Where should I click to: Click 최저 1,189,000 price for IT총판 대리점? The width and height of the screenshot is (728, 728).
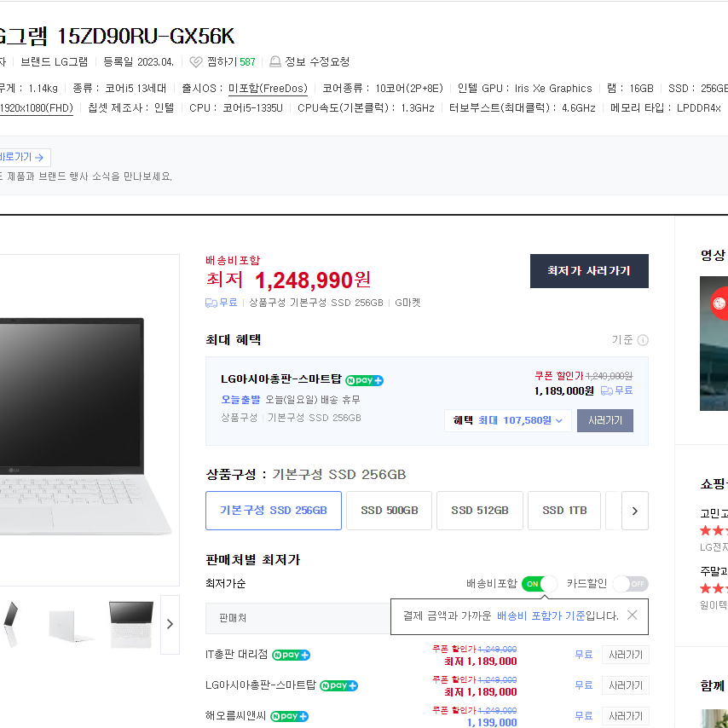(x=481, y=662)
